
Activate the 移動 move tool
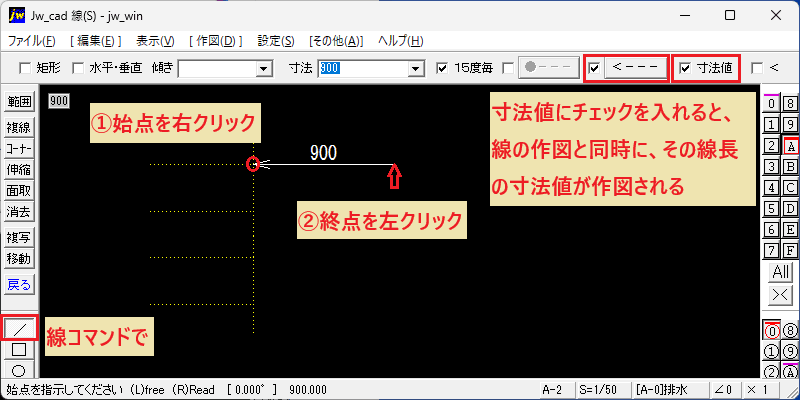(19, 259)
